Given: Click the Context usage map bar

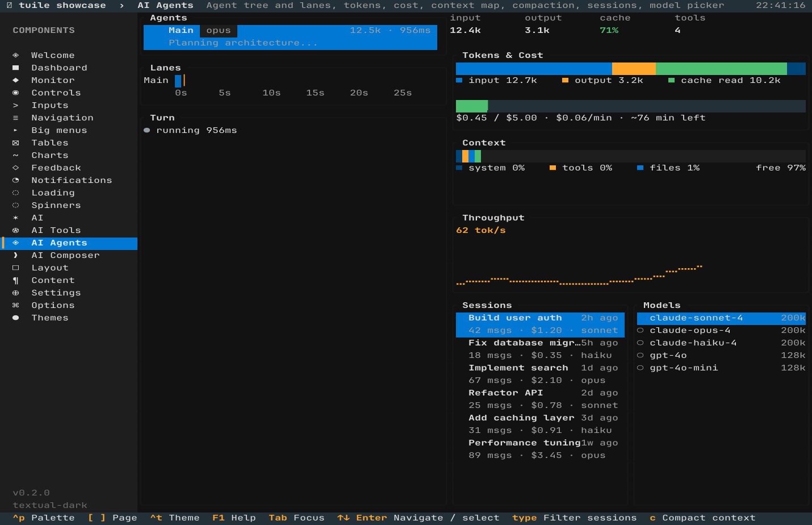Looking at the screenshot, I should 631,156.
